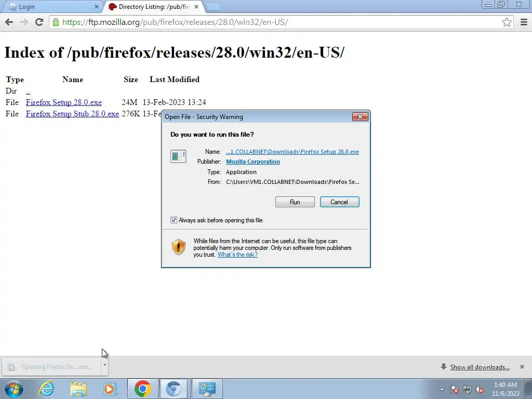Click the '24M' size value
This screenshot has height=399, width=532.
pos(129,102)
